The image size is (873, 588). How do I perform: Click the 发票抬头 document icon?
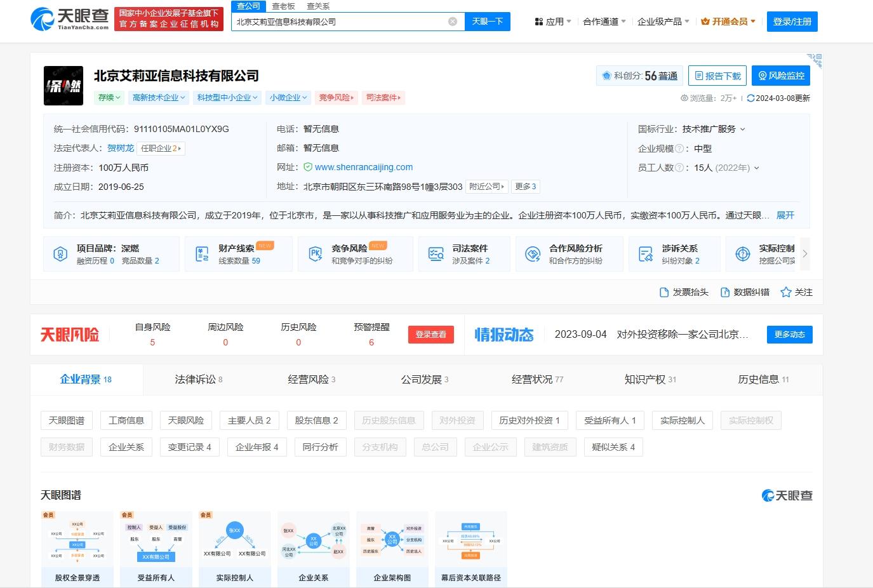[664, 292]
